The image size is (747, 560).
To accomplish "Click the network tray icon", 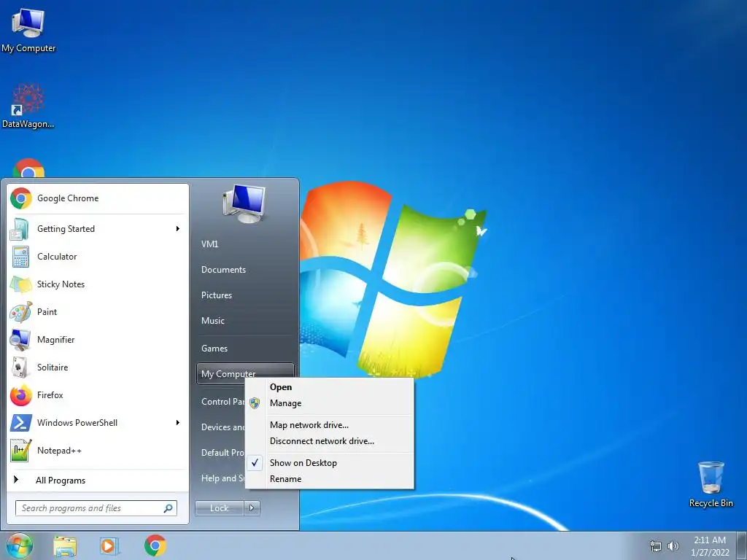I will coord(656,546).
